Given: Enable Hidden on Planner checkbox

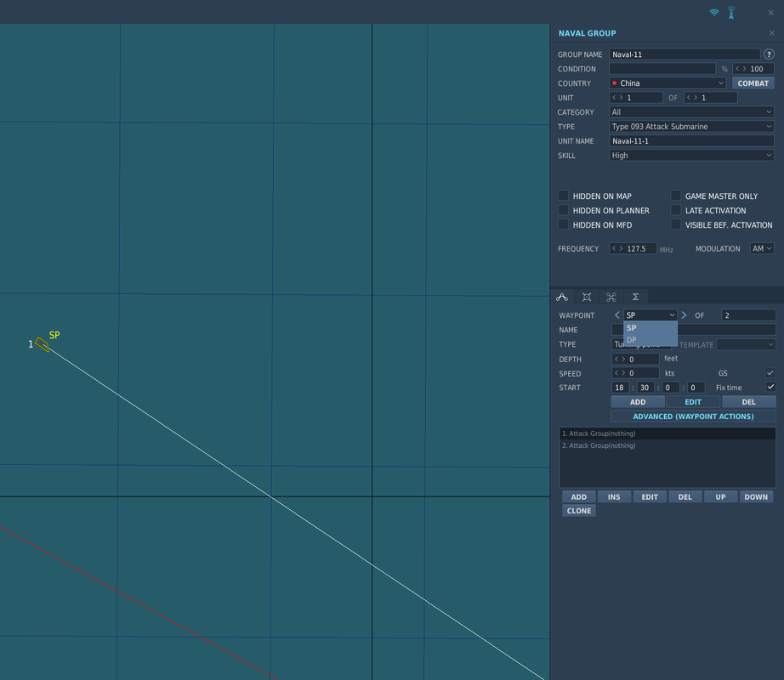Looking at the screenshot, I should (x=564, y=210).
